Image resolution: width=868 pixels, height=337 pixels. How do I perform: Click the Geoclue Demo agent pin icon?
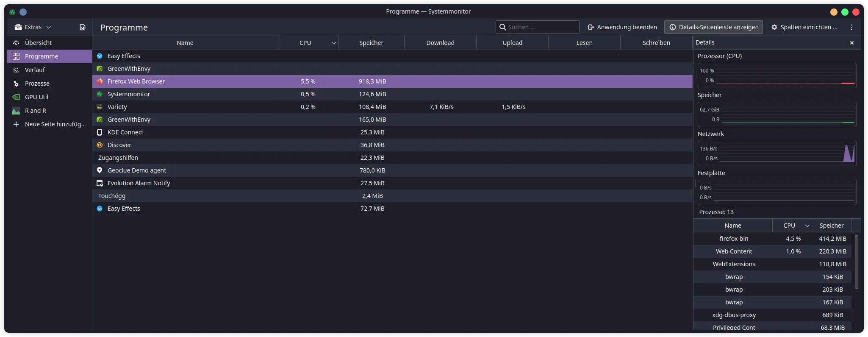(100, 170)
